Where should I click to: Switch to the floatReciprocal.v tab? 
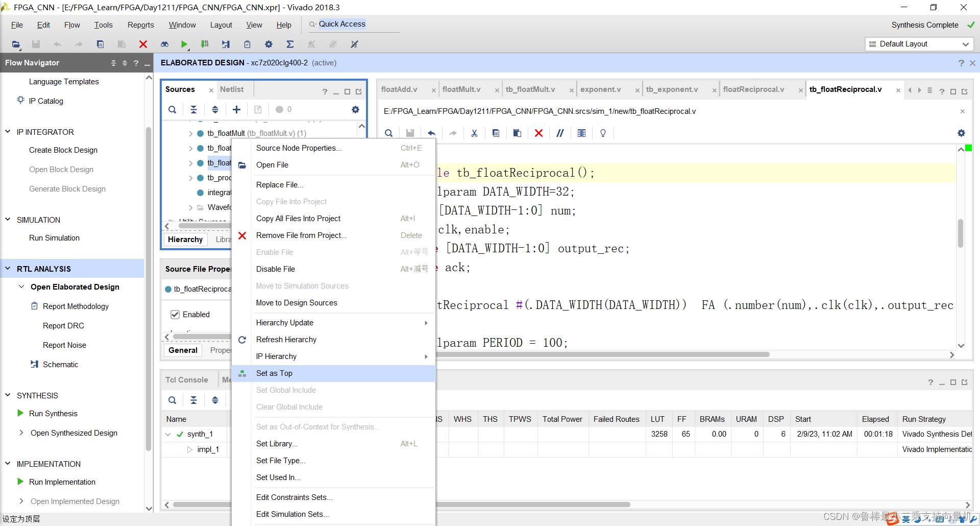[753, 89]
